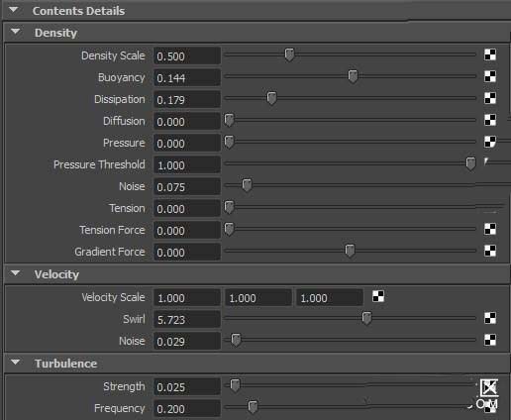The height and width of the screenshot is (420, 511).
Task: Click map button icon for Gradient Force
Action: (x=490, y=251)
